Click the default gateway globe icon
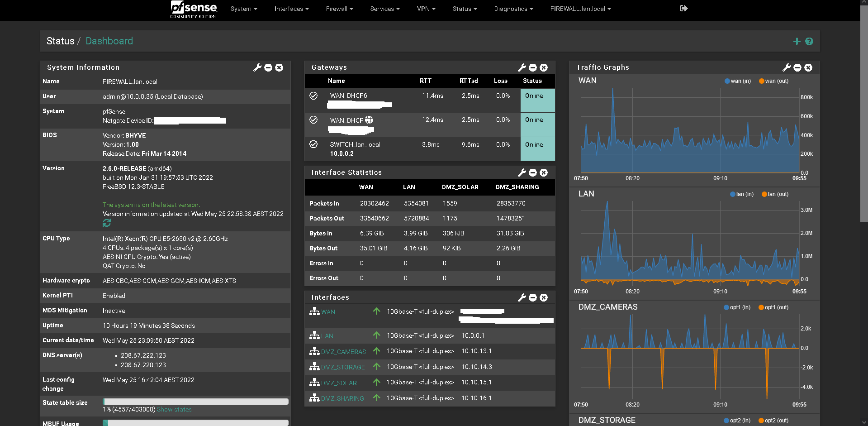The width and height of the screenshot is (868, 426). pos(369,120)
